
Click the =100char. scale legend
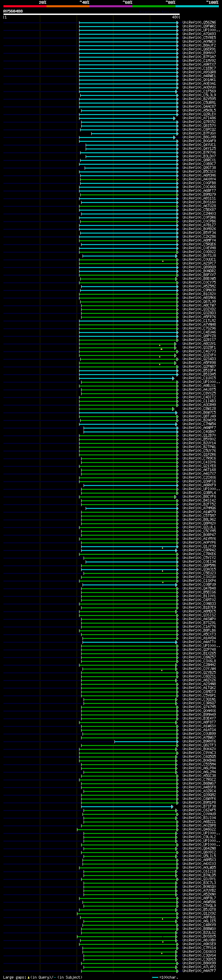pyautogui.click(x=165, y=977)
